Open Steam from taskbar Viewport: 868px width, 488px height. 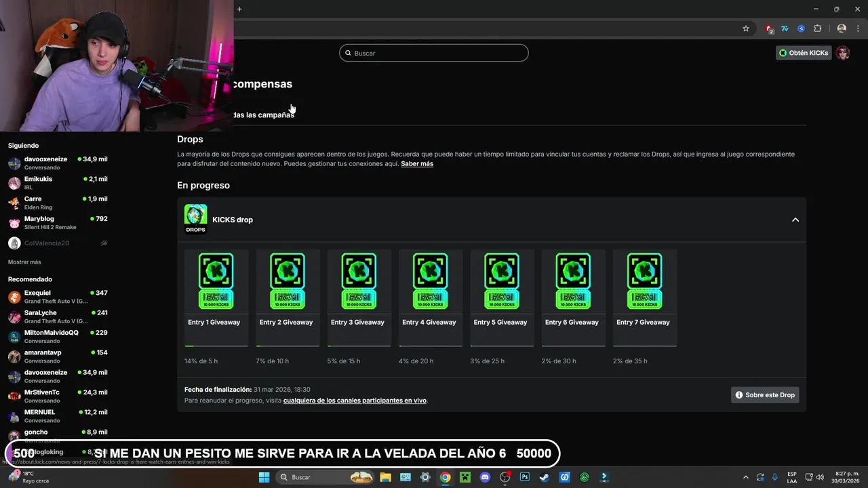point(544,477)
